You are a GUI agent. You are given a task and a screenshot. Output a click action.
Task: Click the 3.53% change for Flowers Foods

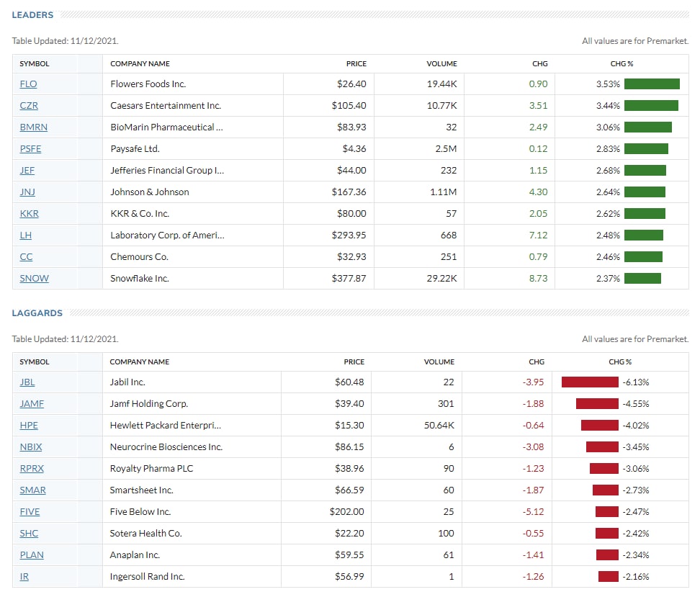tap(608, 84)
